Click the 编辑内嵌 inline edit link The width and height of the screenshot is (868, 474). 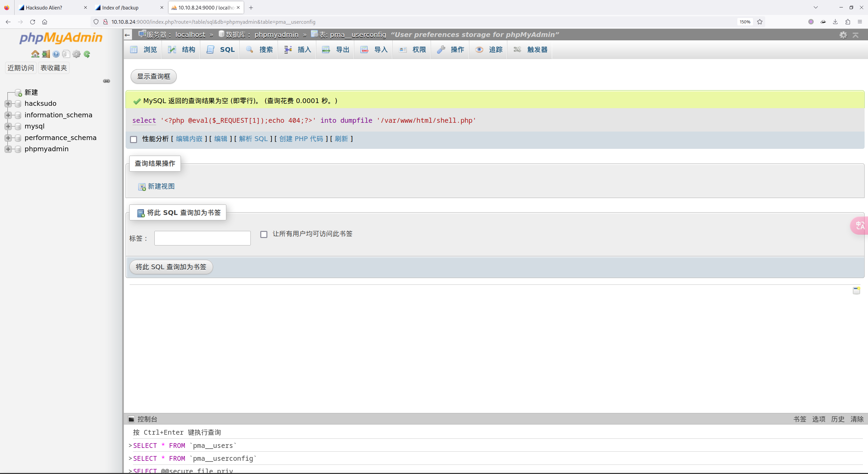[x=189, y=139]
